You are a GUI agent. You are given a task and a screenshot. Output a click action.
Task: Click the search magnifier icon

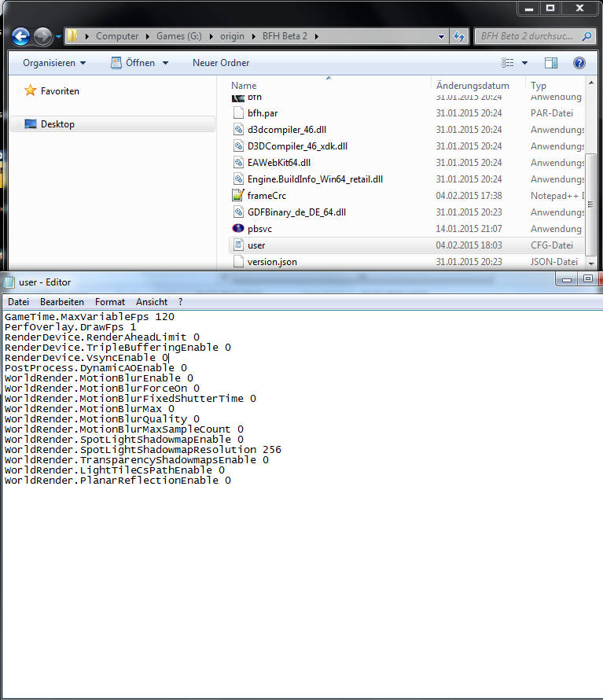point(586,36)
